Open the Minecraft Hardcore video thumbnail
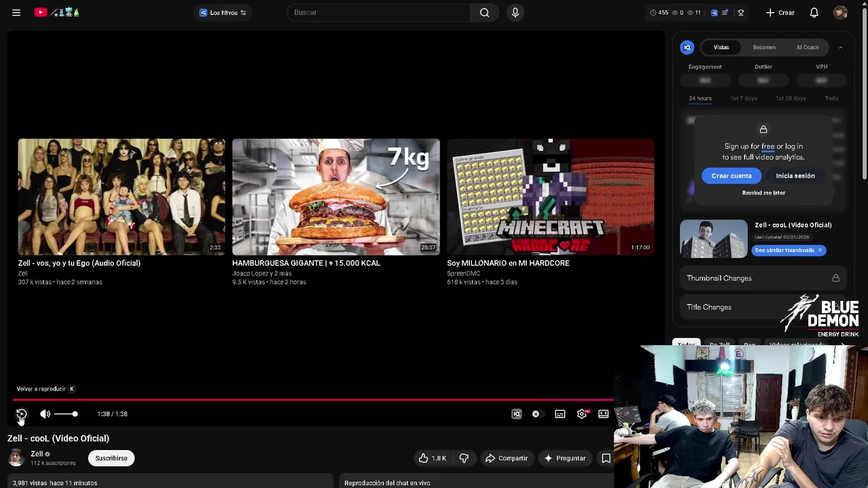The height and width of the screenshot is (488, 868). [551, 197]
